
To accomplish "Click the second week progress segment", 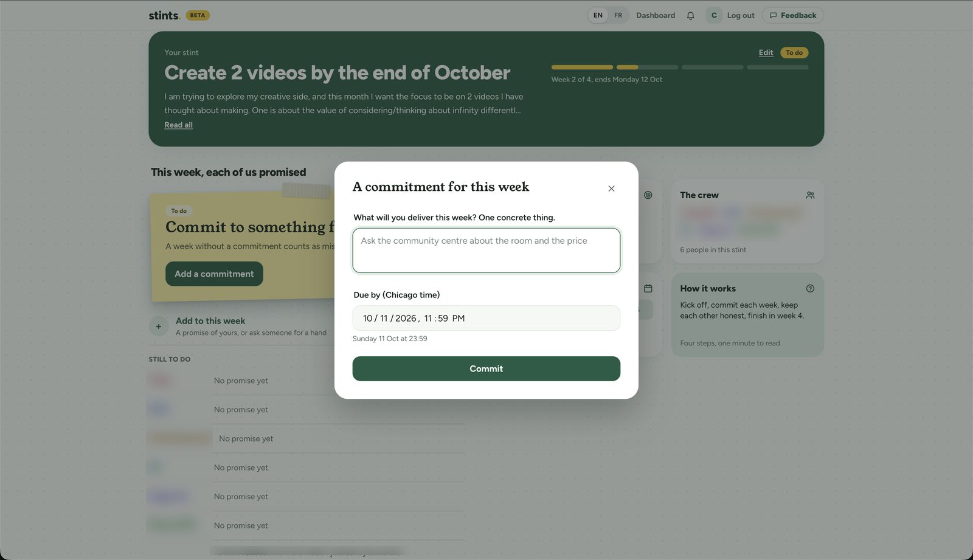I will coord(647,67).
